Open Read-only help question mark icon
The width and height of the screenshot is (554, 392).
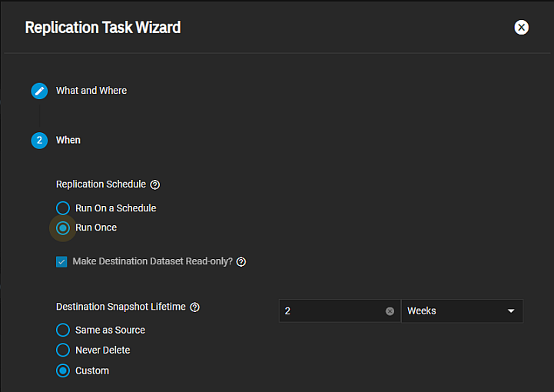241,262
